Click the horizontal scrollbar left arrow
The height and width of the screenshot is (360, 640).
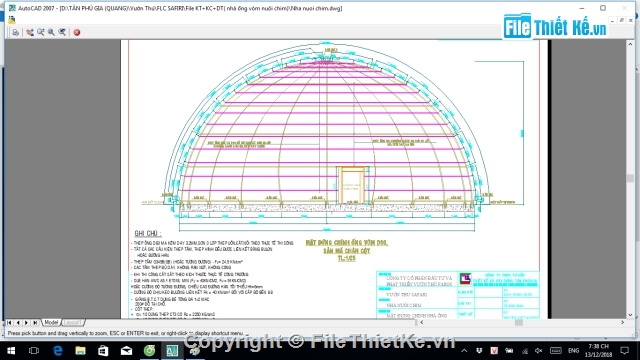[422, 322]
